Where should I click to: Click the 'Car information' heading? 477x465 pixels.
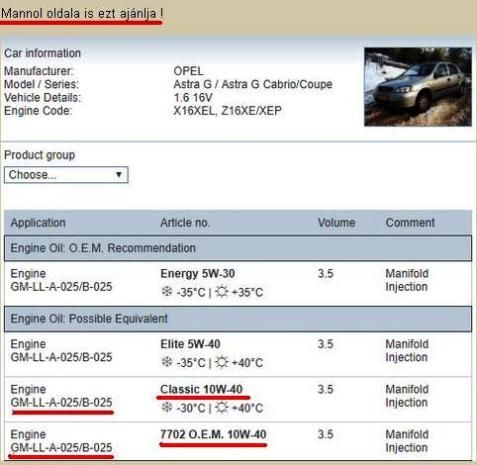tap(42, 53)
